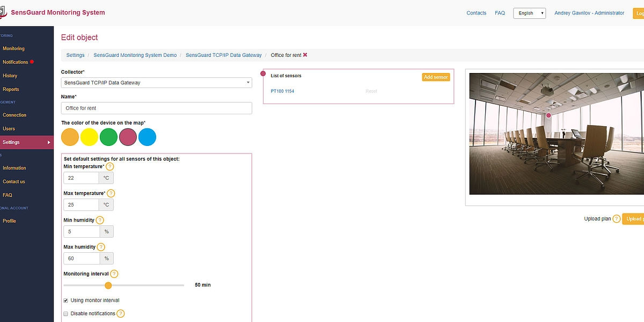Screen dimensions: 644x322
Task: Select the crimson device color
Action: [x=128, y=137]
